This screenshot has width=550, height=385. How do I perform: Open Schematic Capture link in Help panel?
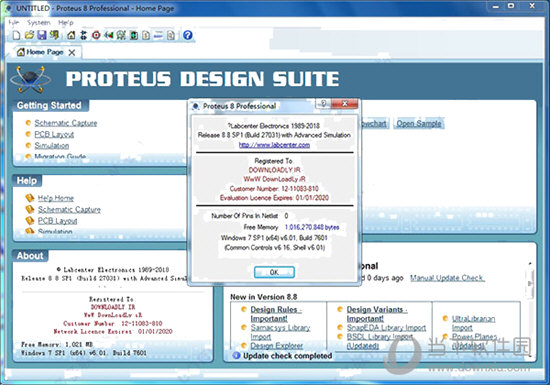point(69,210)
